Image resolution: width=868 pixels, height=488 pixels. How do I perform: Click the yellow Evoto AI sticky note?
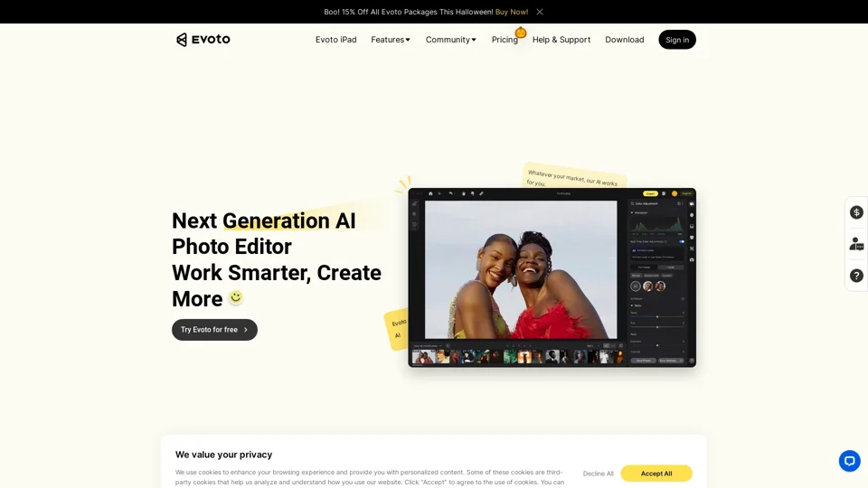[398, 329]
